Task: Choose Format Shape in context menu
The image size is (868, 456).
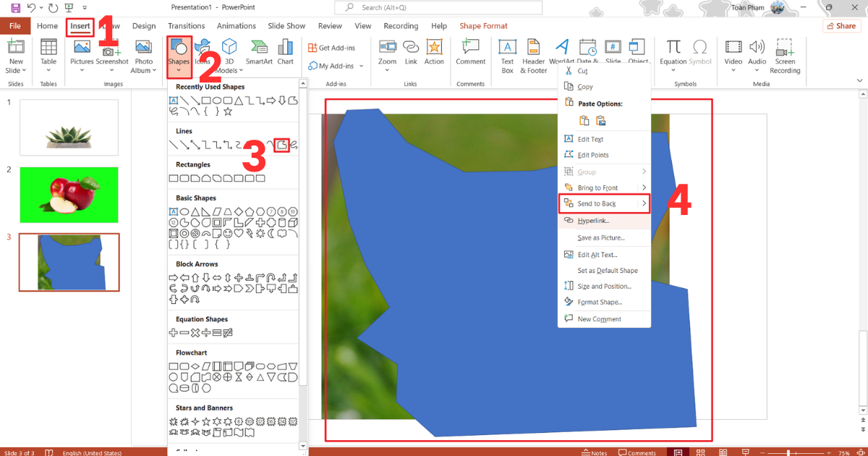Action: [x=604, y=303]
